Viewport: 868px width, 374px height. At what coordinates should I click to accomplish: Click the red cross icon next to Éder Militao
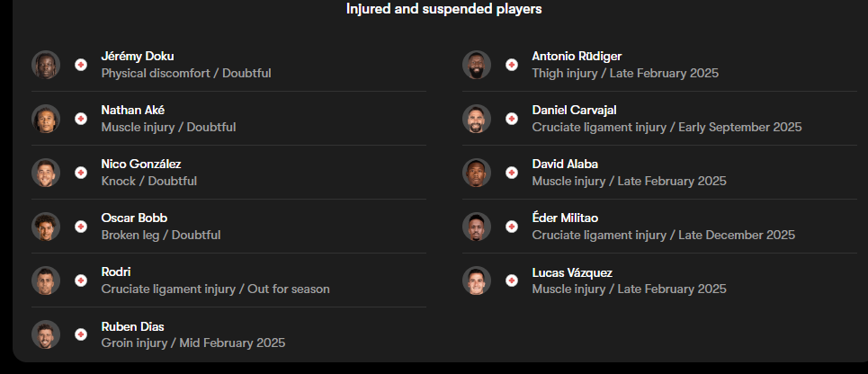pyautogui.click(x=512, y=227)
